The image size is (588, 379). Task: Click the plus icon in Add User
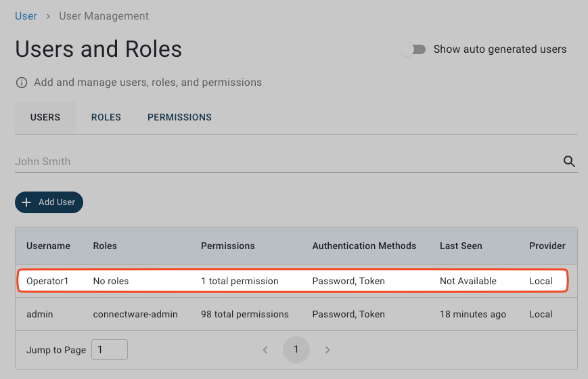[x=27, y=202]
